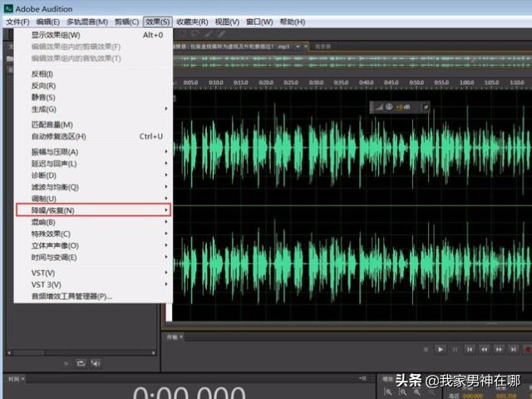Image resolution: width=532 pixels, height=399 pixels.
Task: Expand the 振幅与压限(A) submenu
Action: [93, 152]
